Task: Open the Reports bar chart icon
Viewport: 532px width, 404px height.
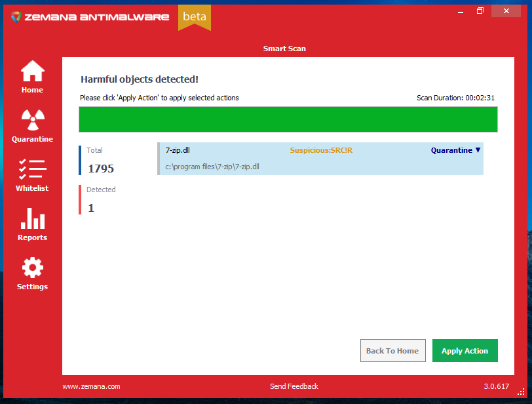Action: pos(33,218)
